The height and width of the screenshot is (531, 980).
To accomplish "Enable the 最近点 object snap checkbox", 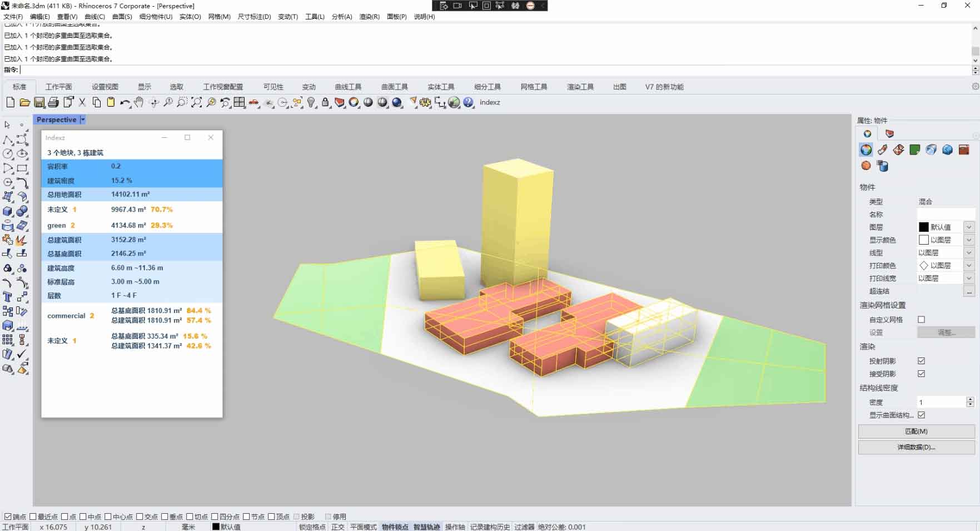I will (33, 517).
